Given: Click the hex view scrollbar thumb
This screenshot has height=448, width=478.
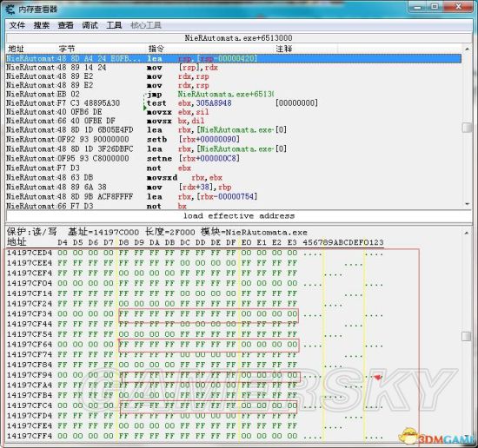Looking at the screenshot, I should coord(467,336).
